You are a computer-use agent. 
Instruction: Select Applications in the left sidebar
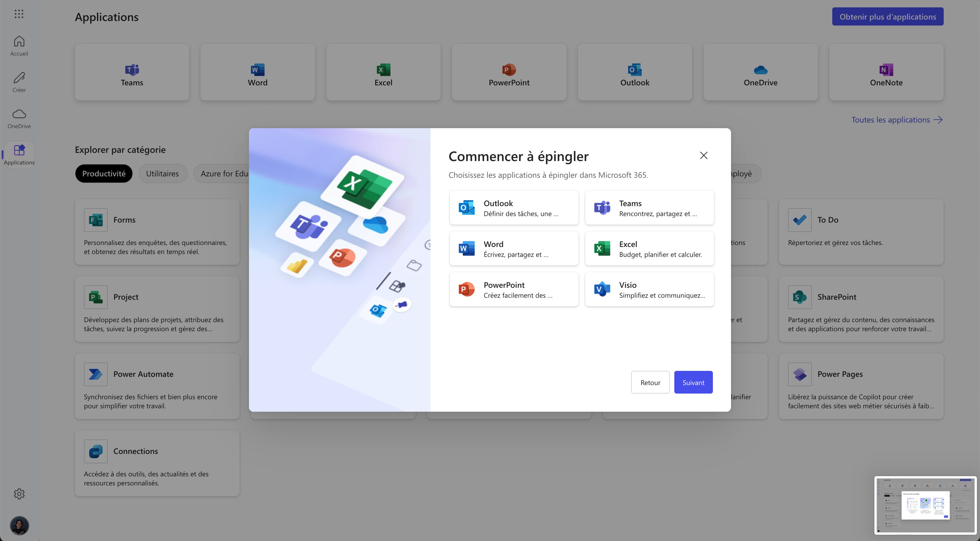19,155
